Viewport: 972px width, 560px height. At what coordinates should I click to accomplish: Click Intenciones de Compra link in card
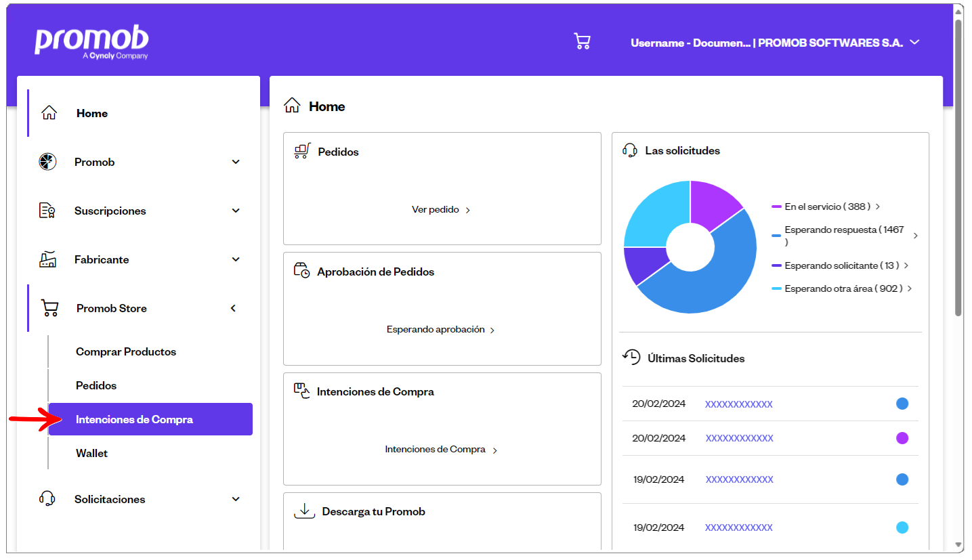tap(441, 450)
